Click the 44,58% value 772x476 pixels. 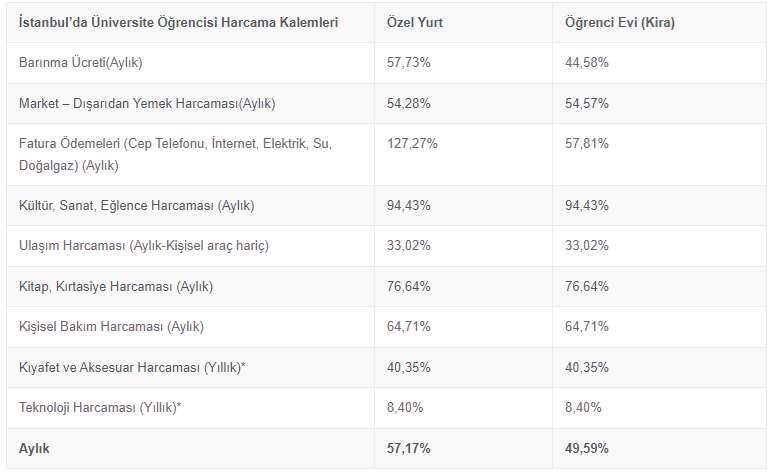[586, 62]
